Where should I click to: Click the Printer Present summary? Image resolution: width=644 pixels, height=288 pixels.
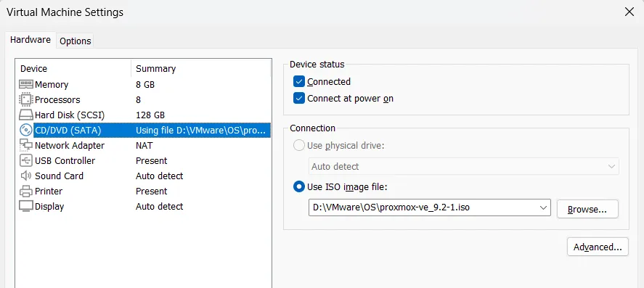152,192
